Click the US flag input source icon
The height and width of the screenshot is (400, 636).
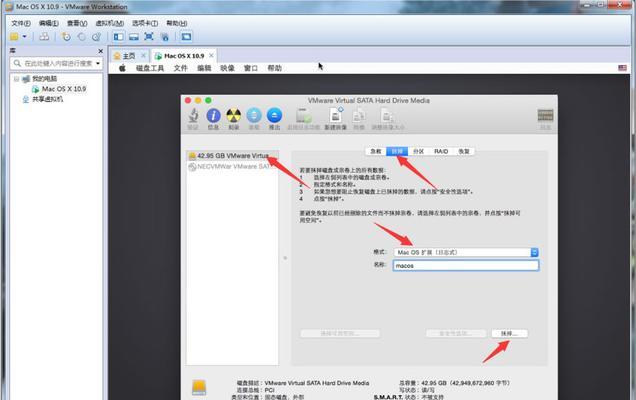[622, 68]
